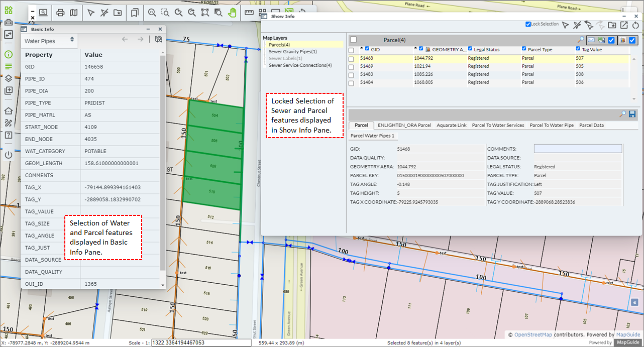Click the Parcel Water Pipes 1 button

click(372, 136)
